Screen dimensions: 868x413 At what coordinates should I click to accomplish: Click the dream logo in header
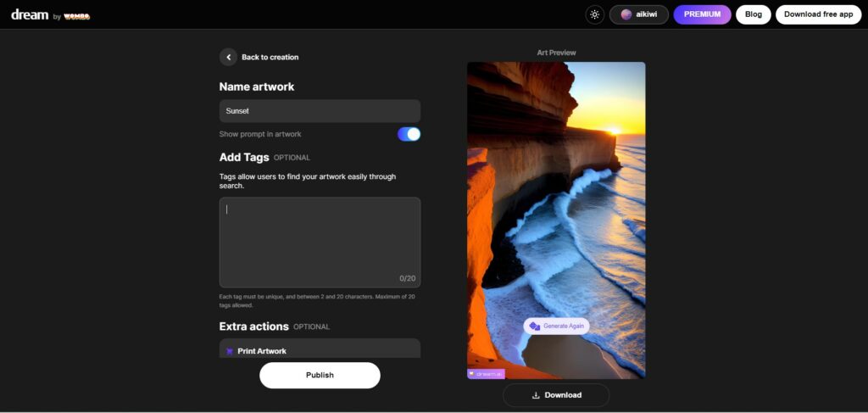point(30,14)
